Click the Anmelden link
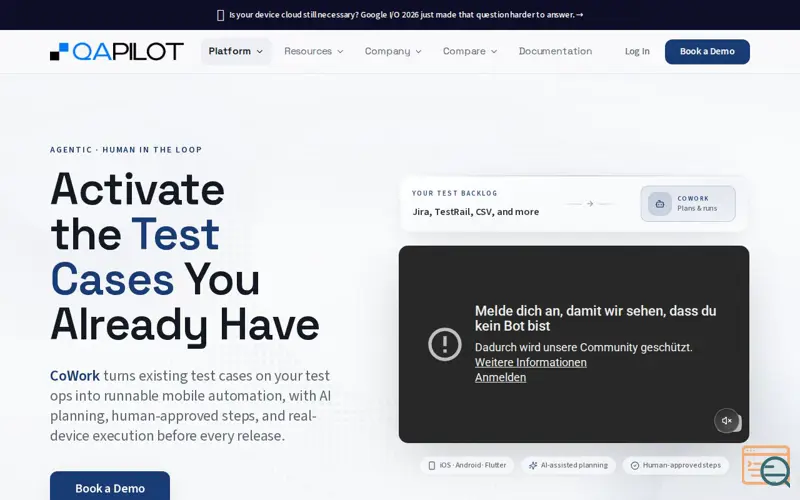 pyautogui.click(x=501, y=378)
